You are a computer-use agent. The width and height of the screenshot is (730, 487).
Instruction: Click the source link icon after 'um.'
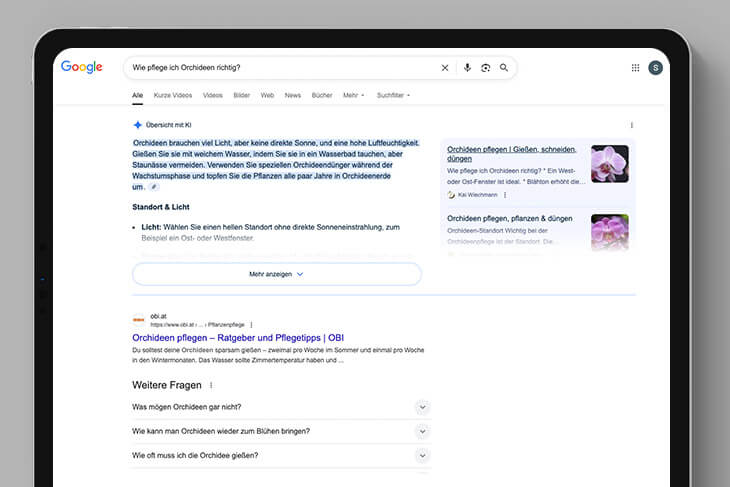pyautogui.click(x=154, y=187)
